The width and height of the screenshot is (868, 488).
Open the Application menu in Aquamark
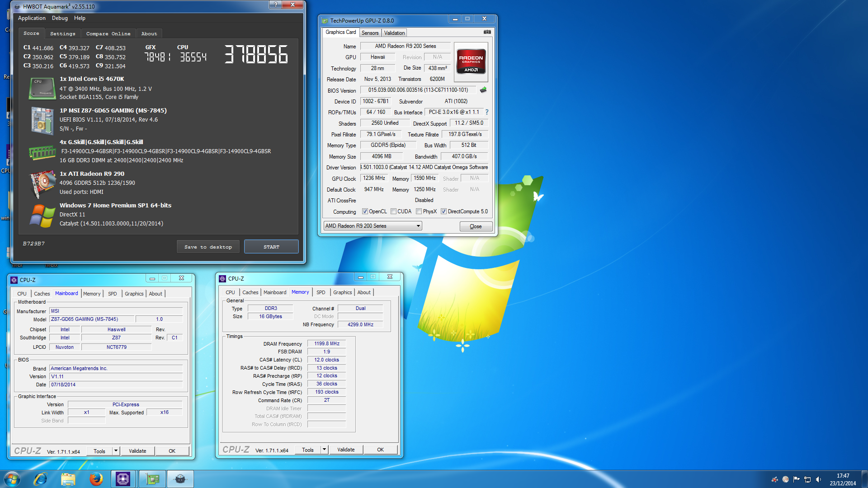pyautogui.click(x=32, y=18)
